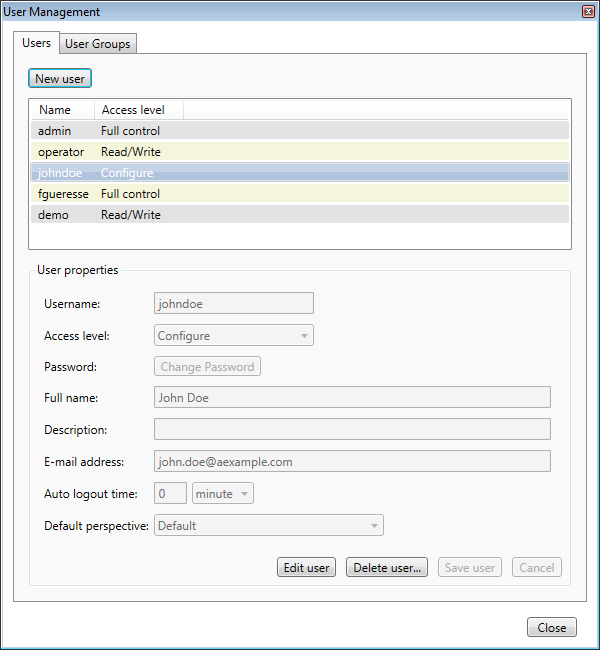The image size is (600, 650).
Task: Click the New user button
Action: coord(60,79)
